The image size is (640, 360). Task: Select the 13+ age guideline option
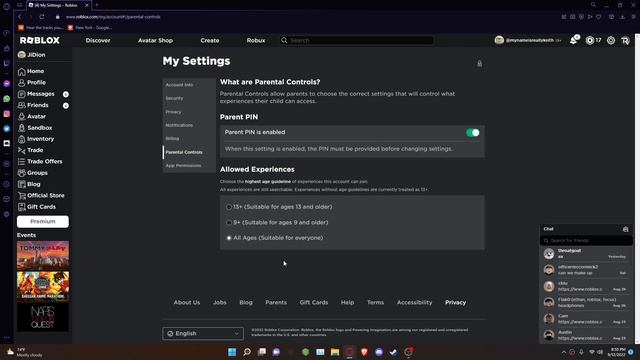point(229,207)
